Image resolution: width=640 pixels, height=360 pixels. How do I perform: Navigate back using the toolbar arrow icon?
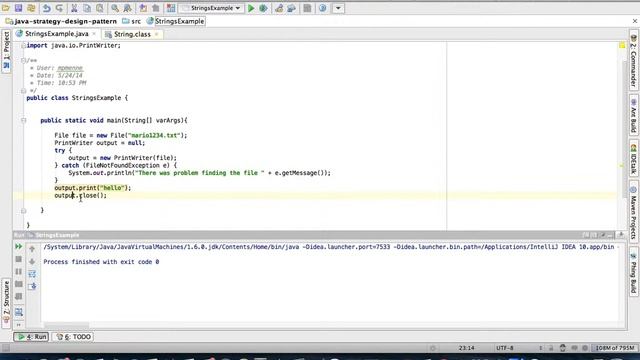coord(143,8)
